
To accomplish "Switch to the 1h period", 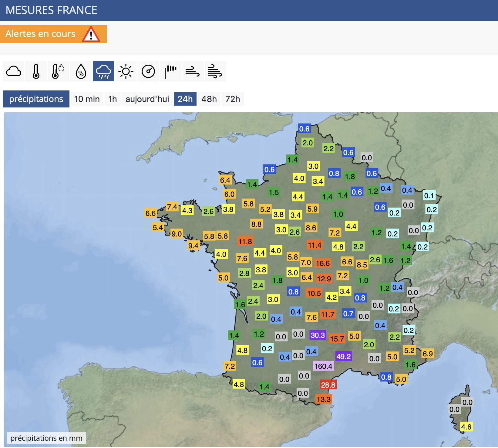I will (x=113, y=99).
